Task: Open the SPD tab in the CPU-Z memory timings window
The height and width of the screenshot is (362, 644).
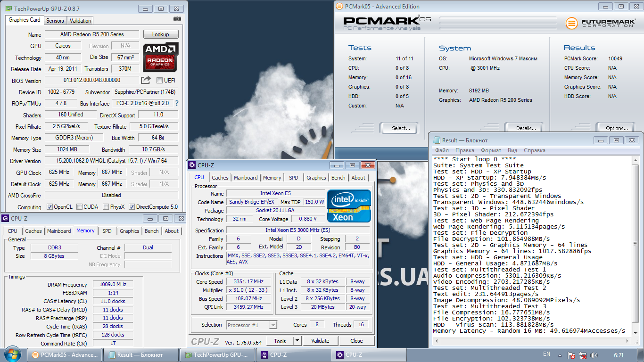Action: [x=107, y=231]
